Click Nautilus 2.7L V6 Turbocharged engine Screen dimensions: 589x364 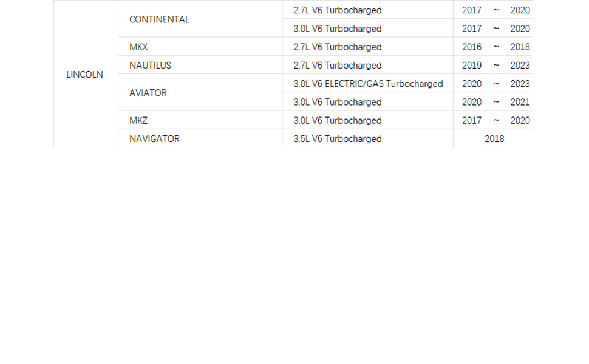click(x=367, y=65)
